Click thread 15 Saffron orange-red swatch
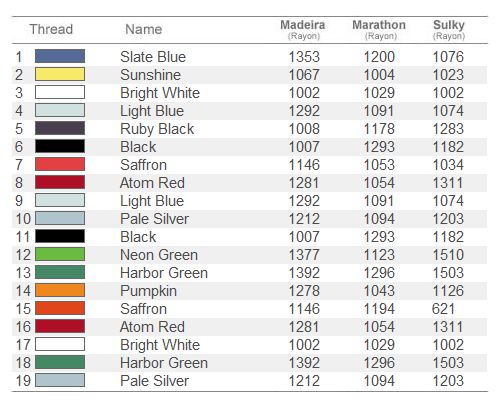 (x=60, y=308)
